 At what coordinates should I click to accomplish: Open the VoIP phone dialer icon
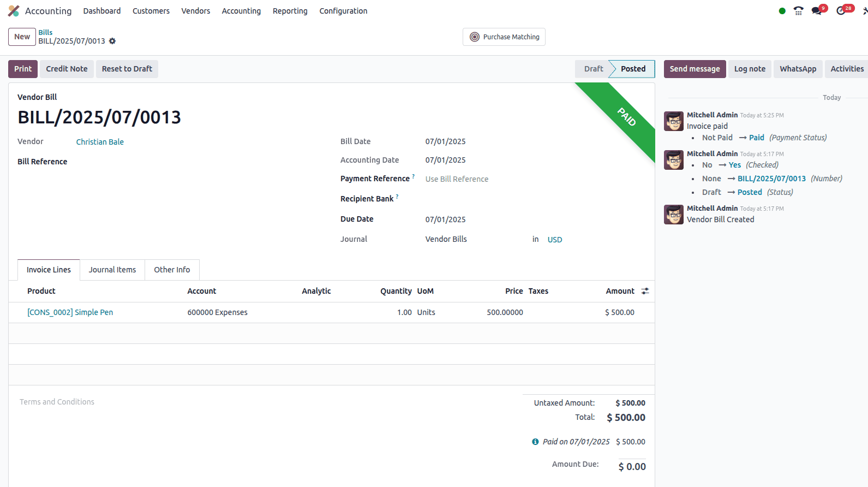coord(799,11)
